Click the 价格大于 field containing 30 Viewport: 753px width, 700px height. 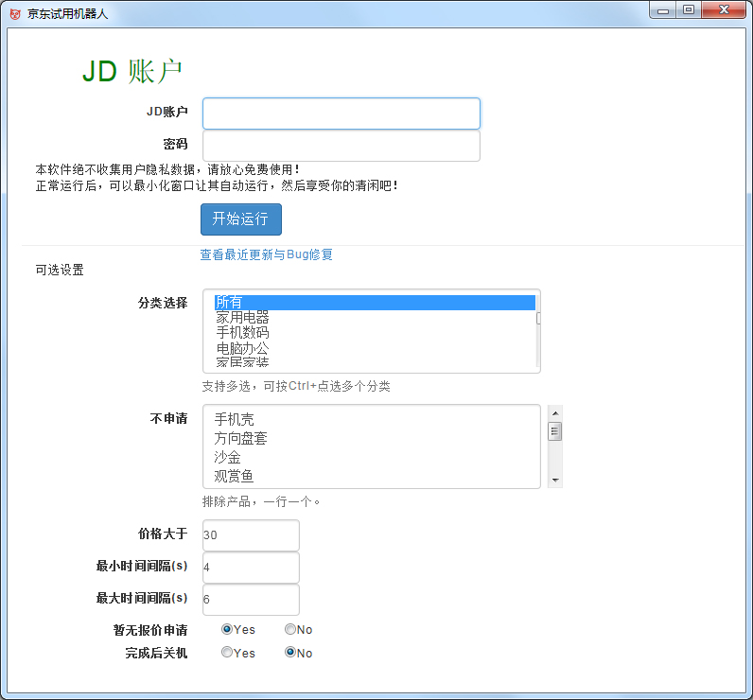pos(251,534)
